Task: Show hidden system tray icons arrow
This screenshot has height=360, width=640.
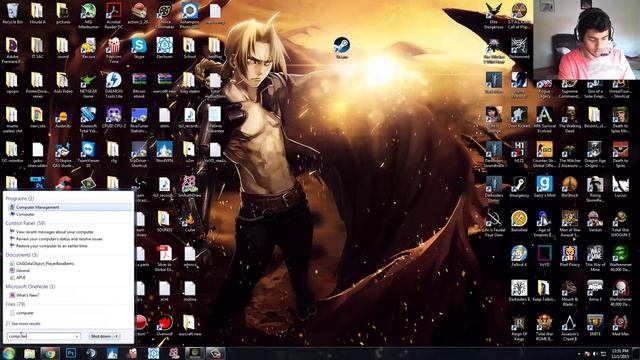Action: pos(579,353)
